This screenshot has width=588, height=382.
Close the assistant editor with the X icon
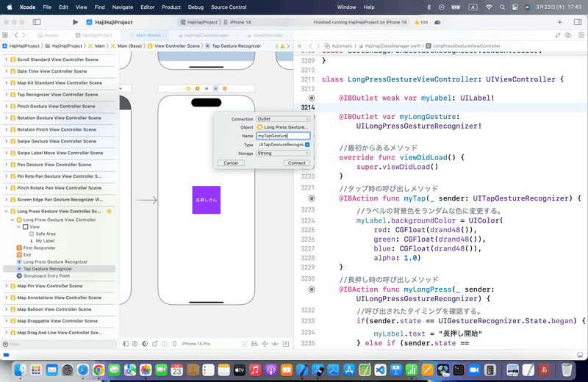pos(299,46)
